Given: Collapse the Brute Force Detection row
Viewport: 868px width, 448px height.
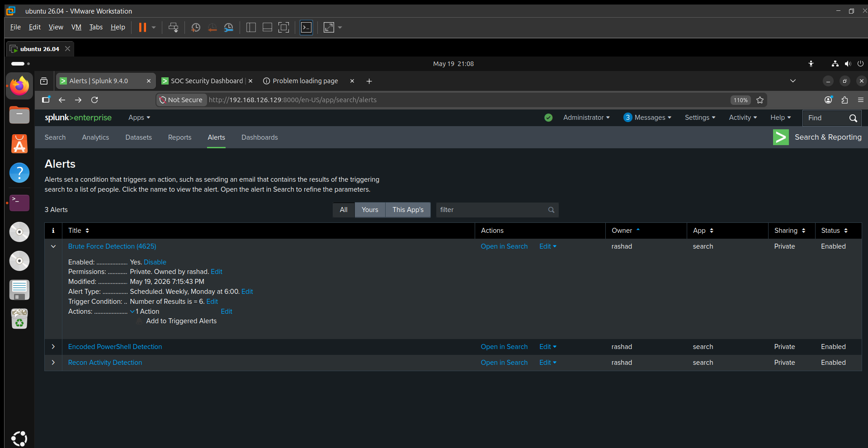Looking at the screenshot, I should pyautogui.click(x=53, y=246).
